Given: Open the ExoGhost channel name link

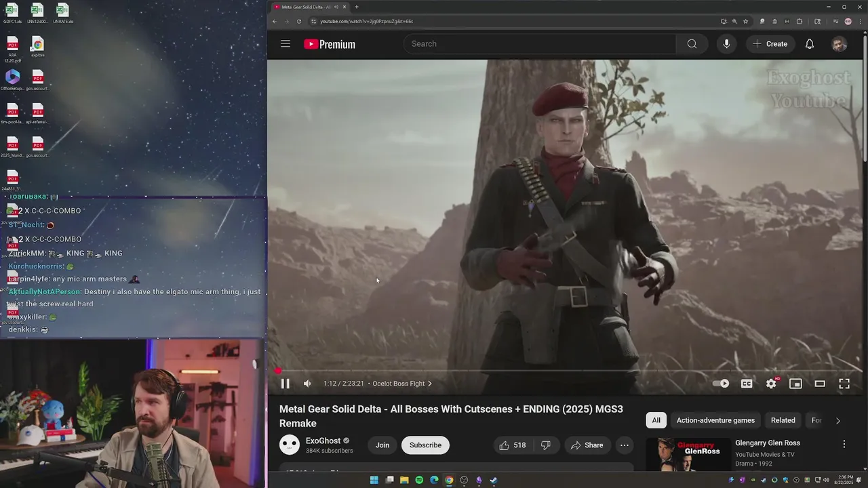Looking at the screenshot, I should point(323,441).
